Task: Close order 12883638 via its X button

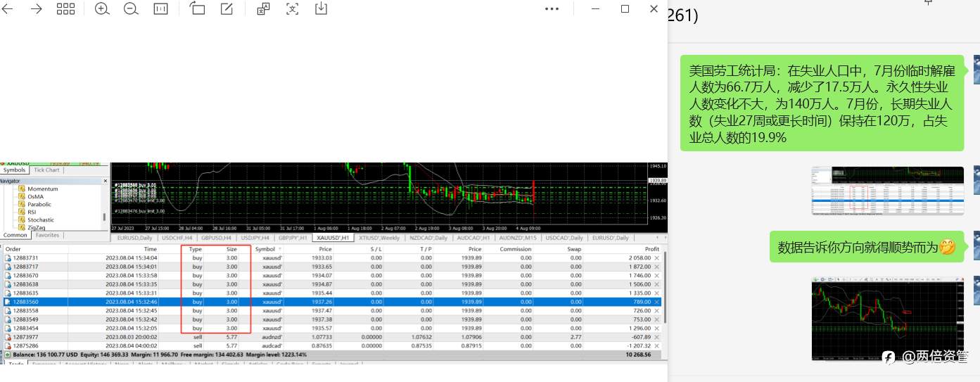Action: (x=657, y=284)
